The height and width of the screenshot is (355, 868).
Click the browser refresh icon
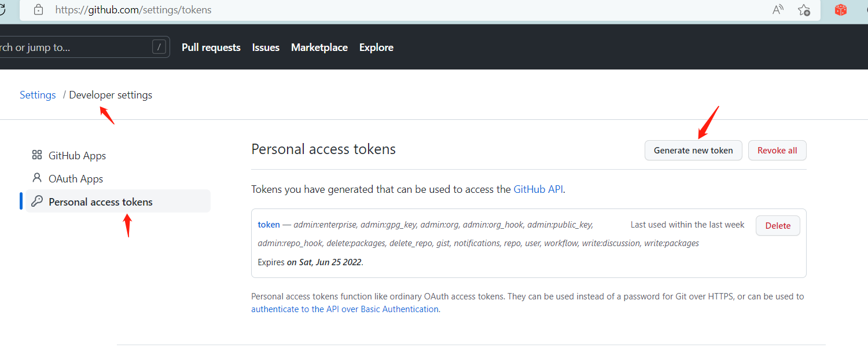[x=2, y=9]
